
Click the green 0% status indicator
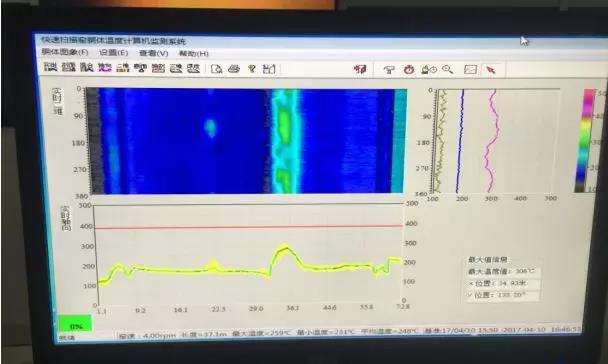click(x=76, y=325)
